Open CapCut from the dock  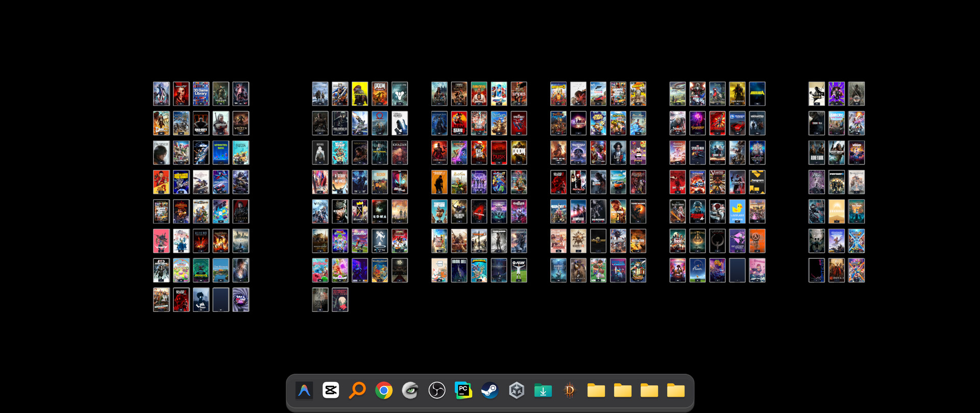click(331, 391)
